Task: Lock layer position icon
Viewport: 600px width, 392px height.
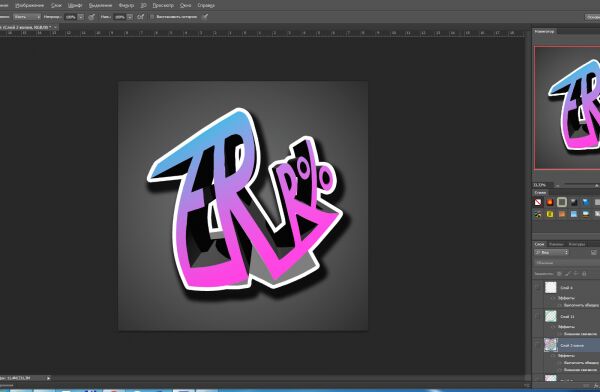Action: pyautogui.click(x=576, y=273)
